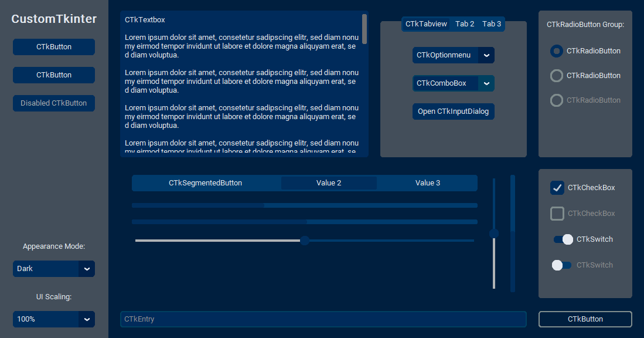This screenshot has width=644, height=338.
Task: Check the grayed-out CTkCheckBox
Action: 557,214
